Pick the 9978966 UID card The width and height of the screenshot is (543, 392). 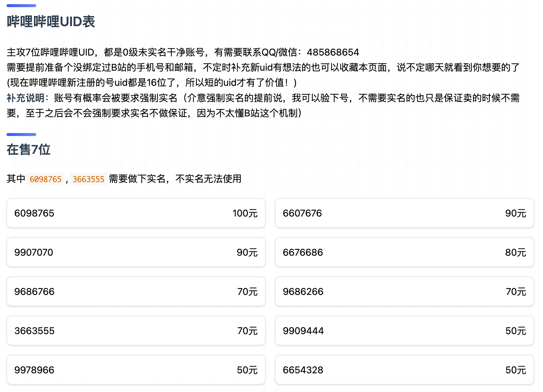(x=136, y=370)
